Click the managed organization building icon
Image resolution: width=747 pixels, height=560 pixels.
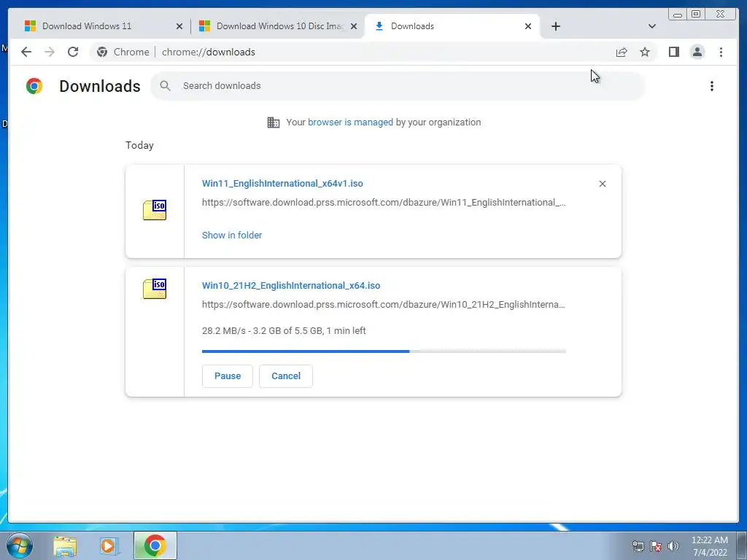point(274,122)
